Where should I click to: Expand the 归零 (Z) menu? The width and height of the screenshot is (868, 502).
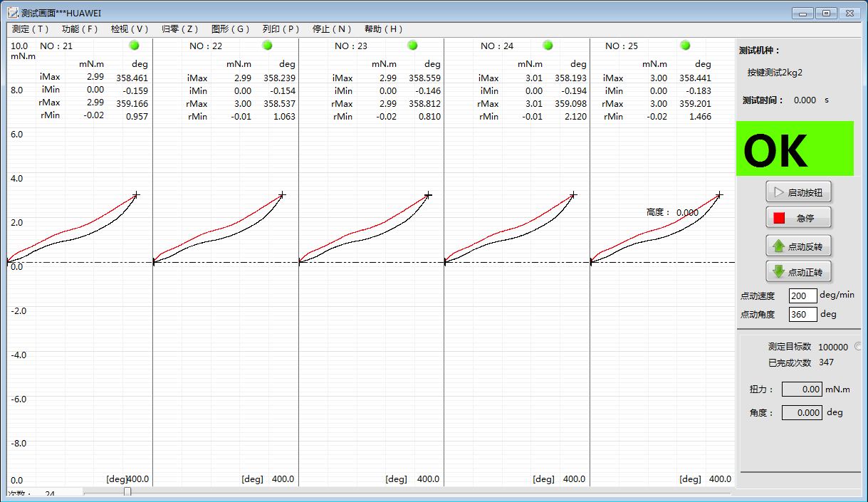179,29
